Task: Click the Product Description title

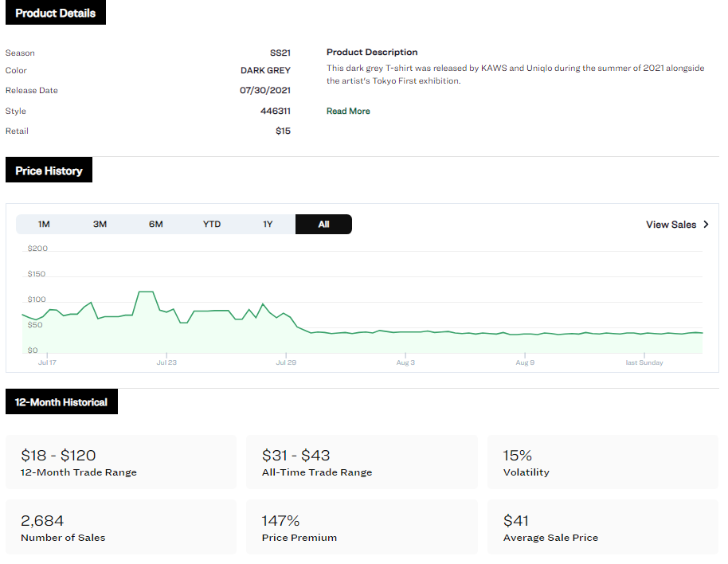Action: [372, 52]
